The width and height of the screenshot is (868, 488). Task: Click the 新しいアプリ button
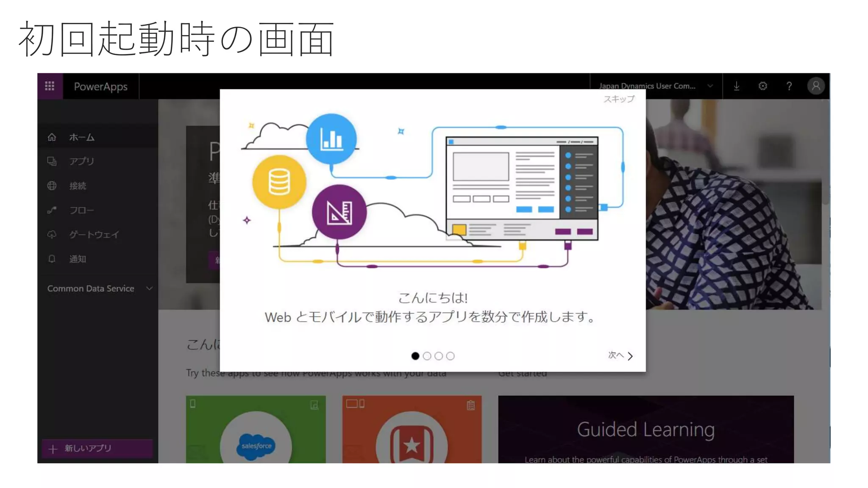click(x=97, y=448)
